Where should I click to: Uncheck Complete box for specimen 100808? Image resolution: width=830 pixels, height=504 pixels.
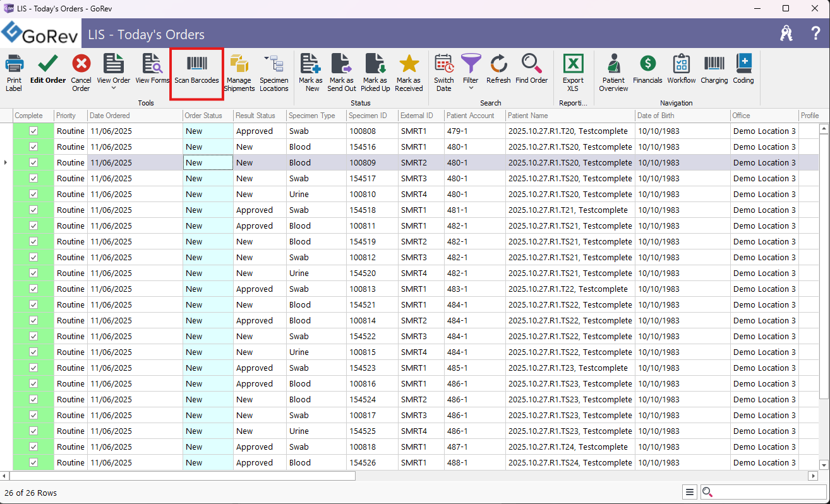click(33, 131)
